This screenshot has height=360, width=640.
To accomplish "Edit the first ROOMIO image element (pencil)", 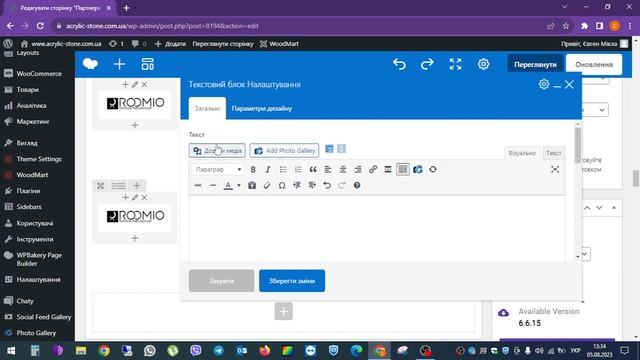I will [x=135, y=84].
